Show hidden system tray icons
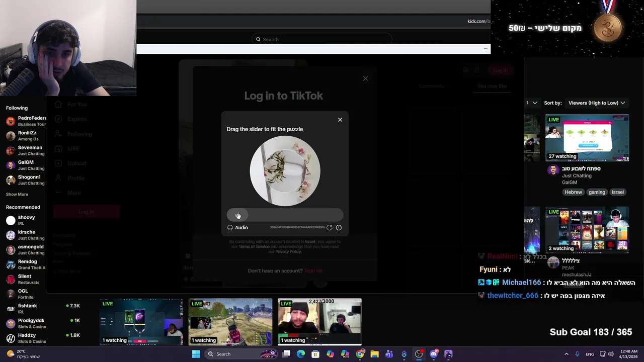Screen dimensions: 644x362 coord(566,354)
